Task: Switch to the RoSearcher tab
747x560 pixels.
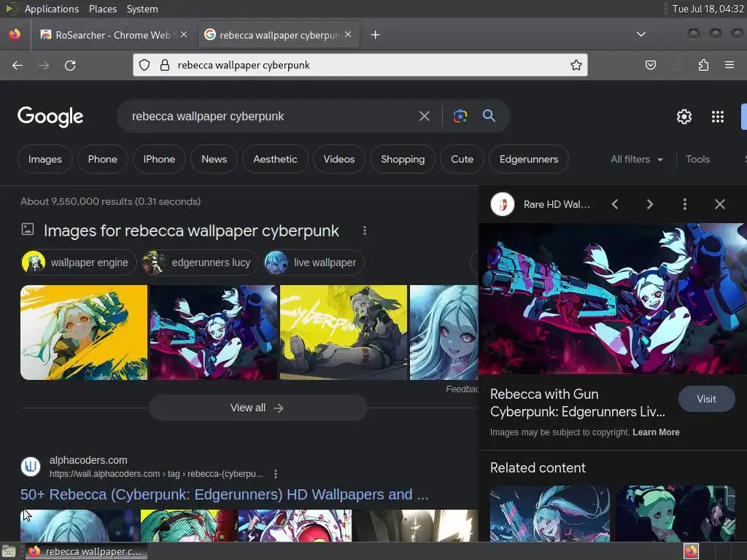Action: click(x=113, y=35)
